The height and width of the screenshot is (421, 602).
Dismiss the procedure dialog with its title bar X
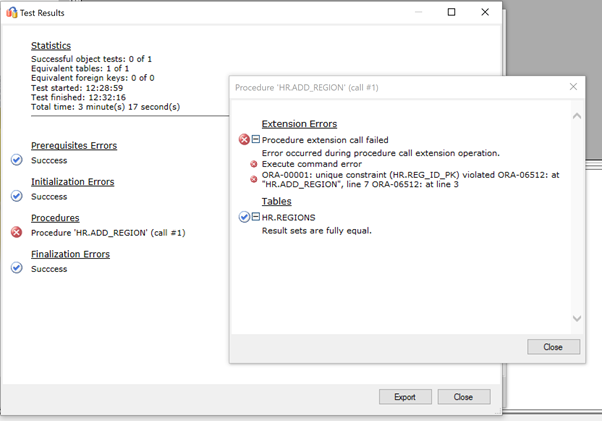573,87
